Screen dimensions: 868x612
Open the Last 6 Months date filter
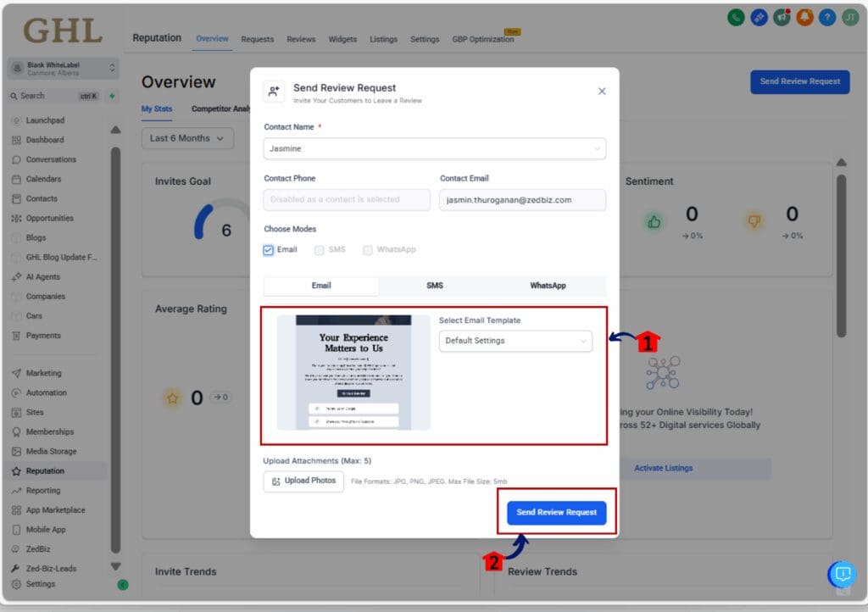click(187, 138)
